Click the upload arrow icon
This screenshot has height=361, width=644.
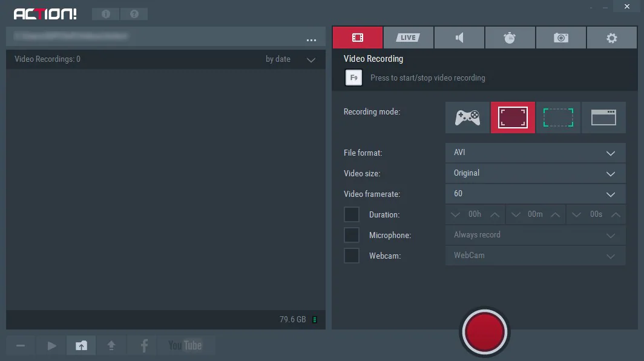coord(111,346)
